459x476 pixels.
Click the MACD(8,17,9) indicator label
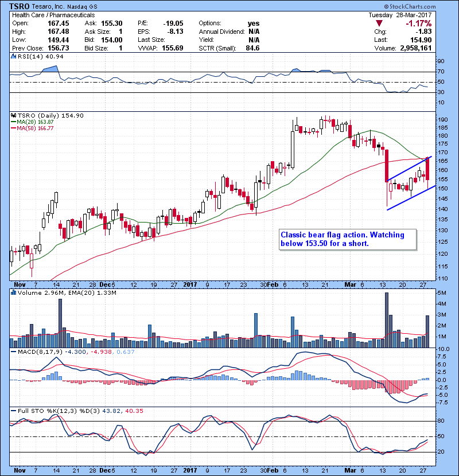40,352
